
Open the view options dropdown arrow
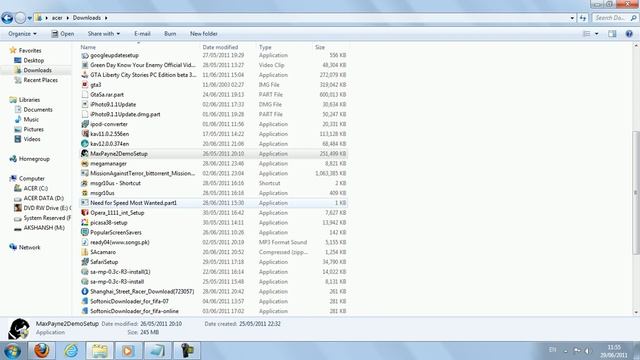tap(596, 34)
